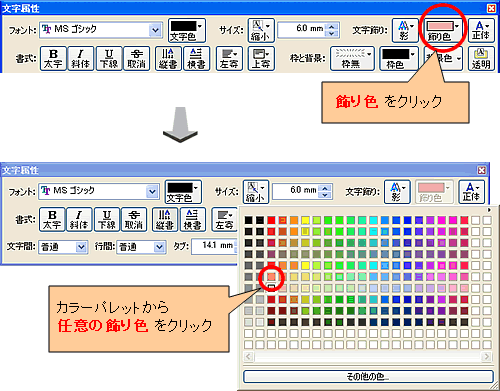Click 飾り色 decoration color button in upper panel
The height and width of the screenshot is (391, 500).
point(443,30)
